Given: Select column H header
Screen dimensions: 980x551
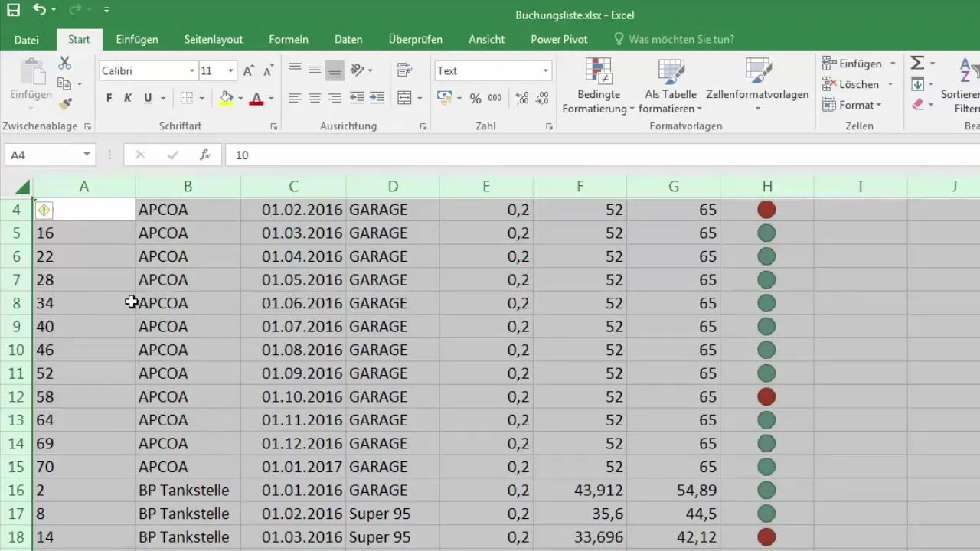Looking at the screenshot, I should tap(766, 187).
